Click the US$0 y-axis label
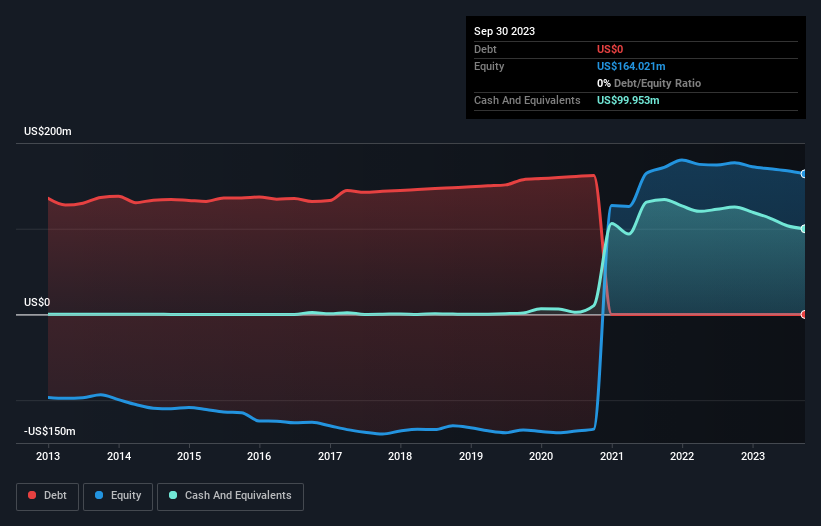Image resolution: width=821 pixels, height=526 pixels. [37, 303]
